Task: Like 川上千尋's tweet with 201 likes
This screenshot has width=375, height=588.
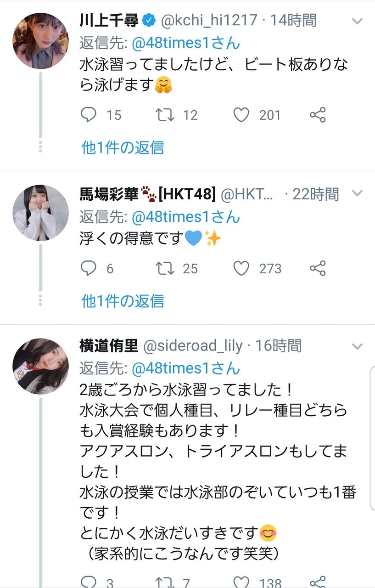Action: 241,115
